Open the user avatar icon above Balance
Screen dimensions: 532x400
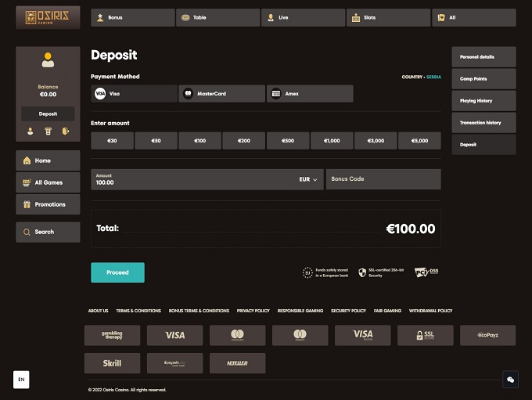48,60
